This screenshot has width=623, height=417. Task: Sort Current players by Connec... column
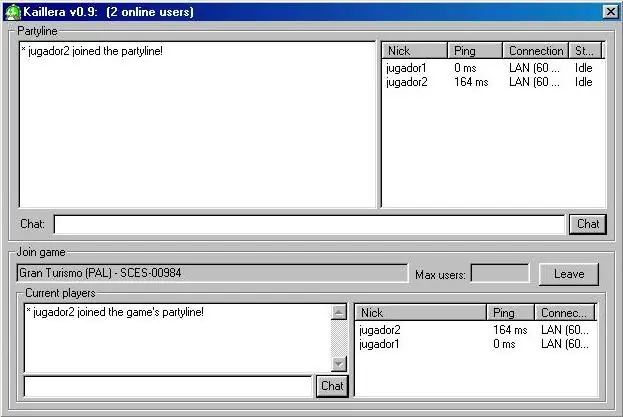tap(565, 313)
